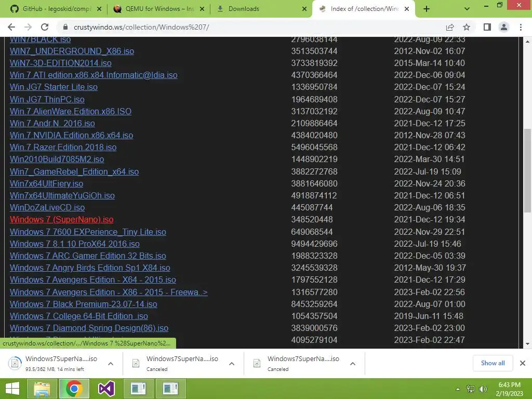Go forward with the forward arrow
This screenshot has width=532, height=399.
28,27
